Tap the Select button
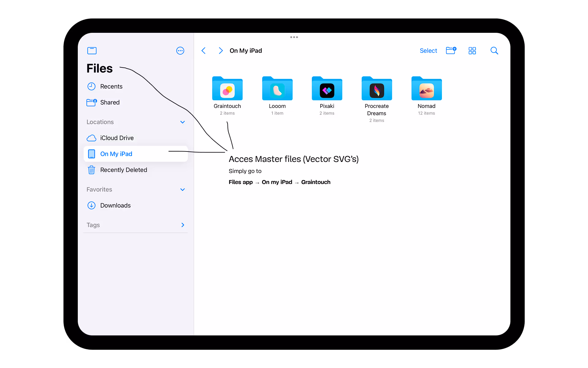 click(x=428, y=51)
